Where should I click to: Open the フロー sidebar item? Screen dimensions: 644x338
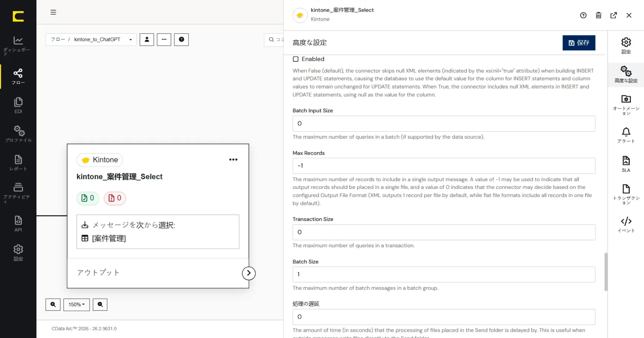click(x=18, y=77)
